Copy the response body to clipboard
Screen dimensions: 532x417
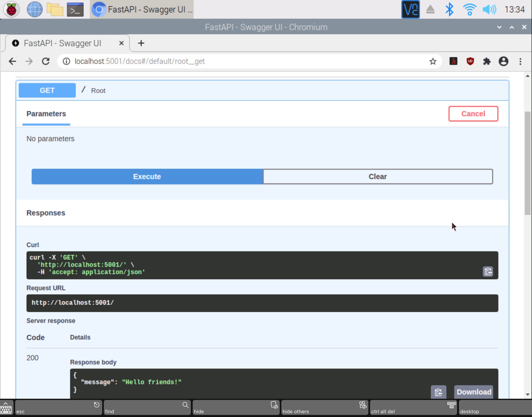point(438,392)
